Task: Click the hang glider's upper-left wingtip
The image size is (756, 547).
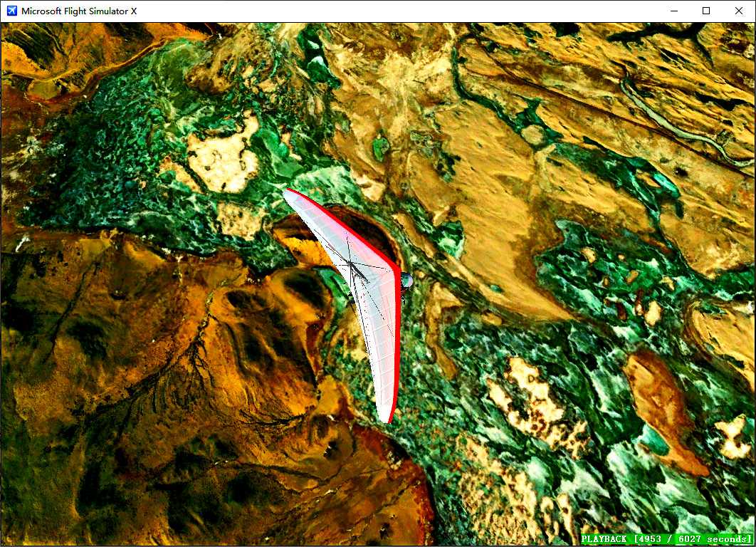Action: click(x=286, y=192)
